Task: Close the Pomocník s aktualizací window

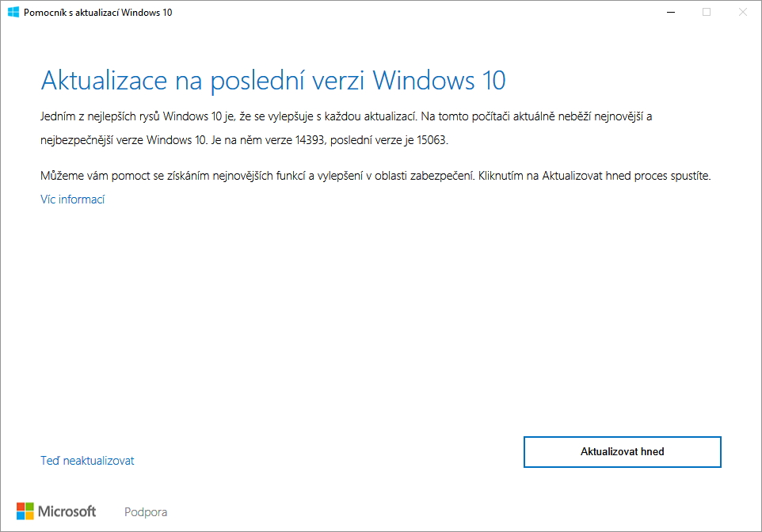Action: [742, 12]
